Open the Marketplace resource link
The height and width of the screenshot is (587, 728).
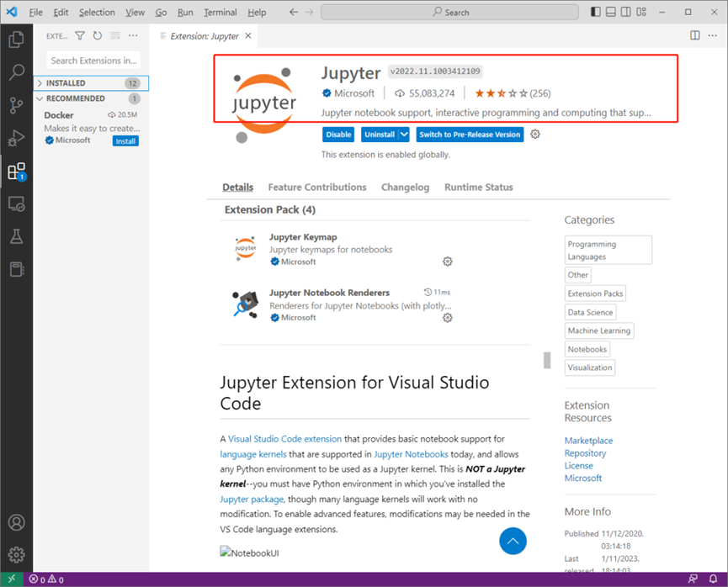coord(588,441)
